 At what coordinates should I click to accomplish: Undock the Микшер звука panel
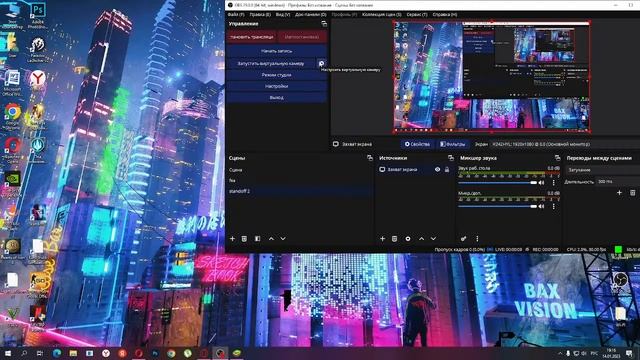(558, 158)
